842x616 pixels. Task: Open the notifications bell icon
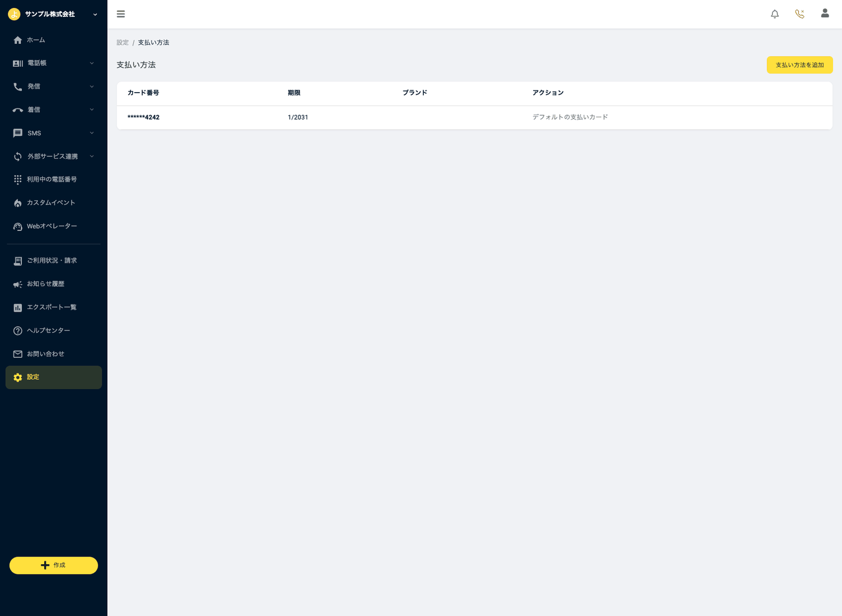(x=775, y=14)
